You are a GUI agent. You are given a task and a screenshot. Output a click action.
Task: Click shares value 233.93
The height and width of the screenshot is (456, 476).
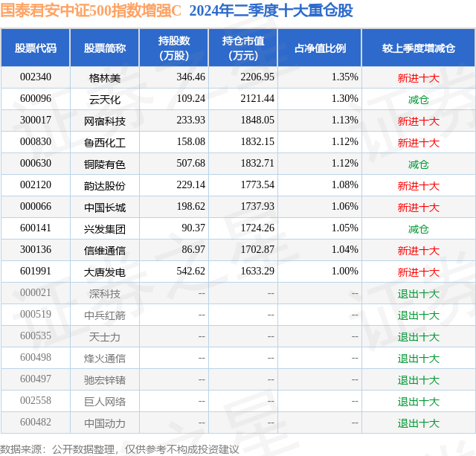click(x=190, y=121)
